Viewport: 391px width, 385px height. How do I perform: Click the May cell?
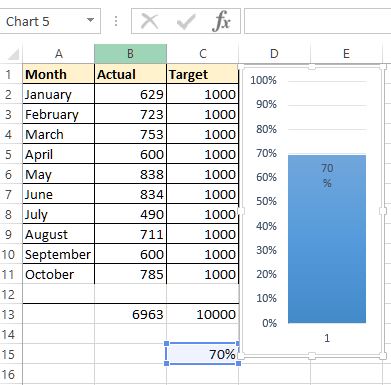tap(59, 174)
